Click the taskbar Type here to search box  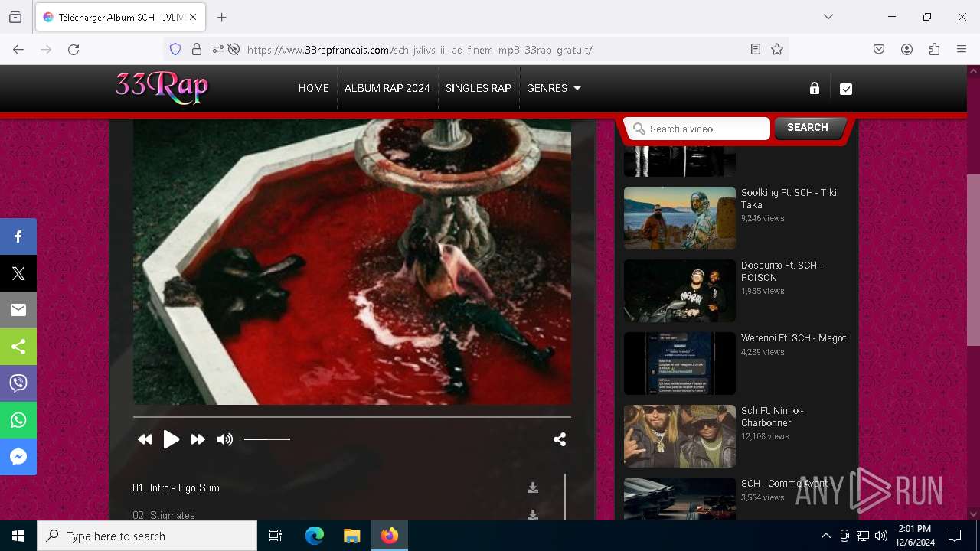point(147,536)
